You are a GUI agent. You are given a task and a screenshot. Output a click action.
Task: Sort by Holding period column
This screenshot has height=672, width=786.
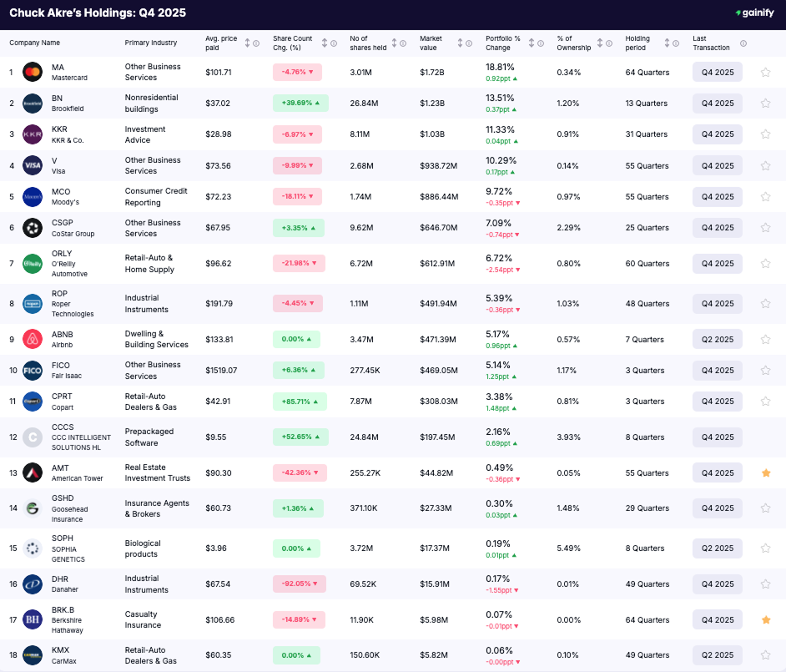[666, 42]
